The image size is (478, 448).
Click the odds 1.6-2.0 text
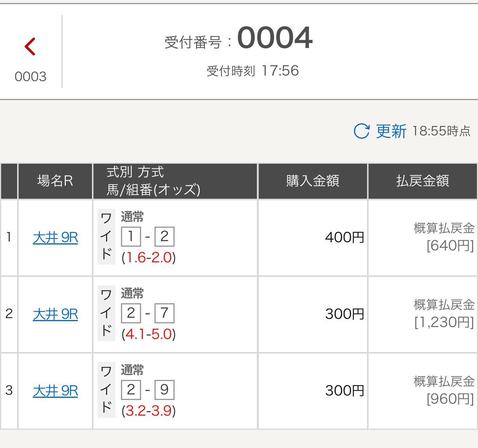coord(149,257)
